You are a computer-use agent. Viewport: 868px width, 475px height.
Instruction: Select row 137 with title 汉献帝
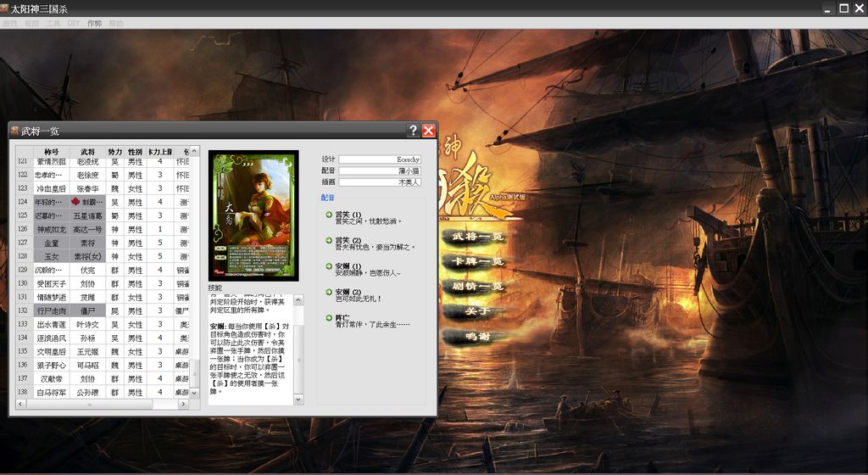click(x=52, y=378)
